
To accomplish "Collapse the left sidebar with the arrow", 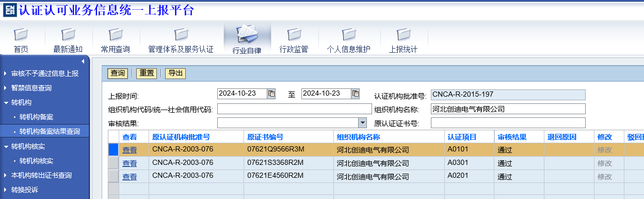I will pyautogui.click(x=83, y=62).
